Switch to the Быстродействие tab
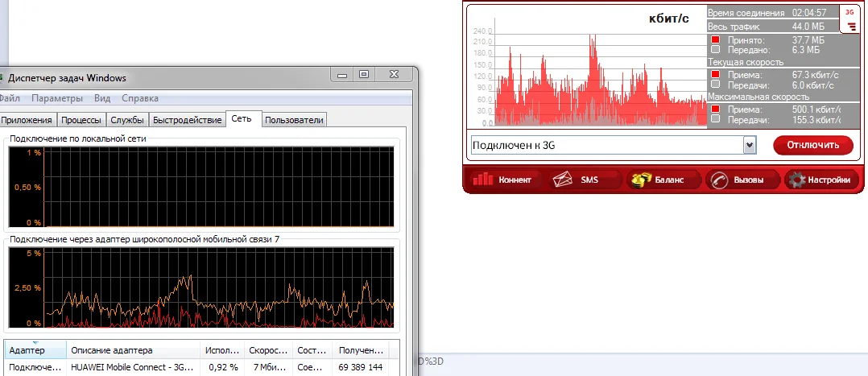The width and height of the screenshot is (868, 376). [187, 120]
